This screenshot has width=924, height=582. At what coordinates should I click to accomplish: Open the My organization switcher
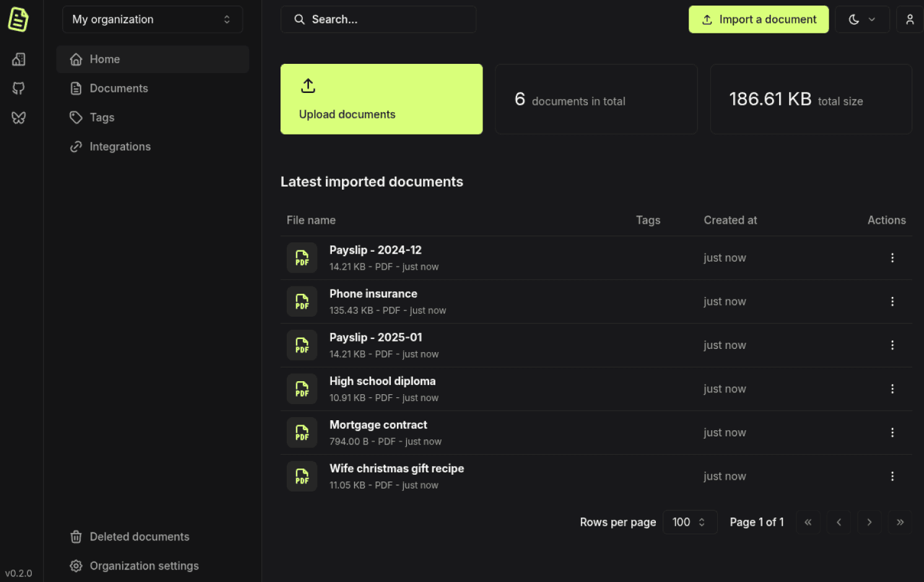[x=152, y=19]
